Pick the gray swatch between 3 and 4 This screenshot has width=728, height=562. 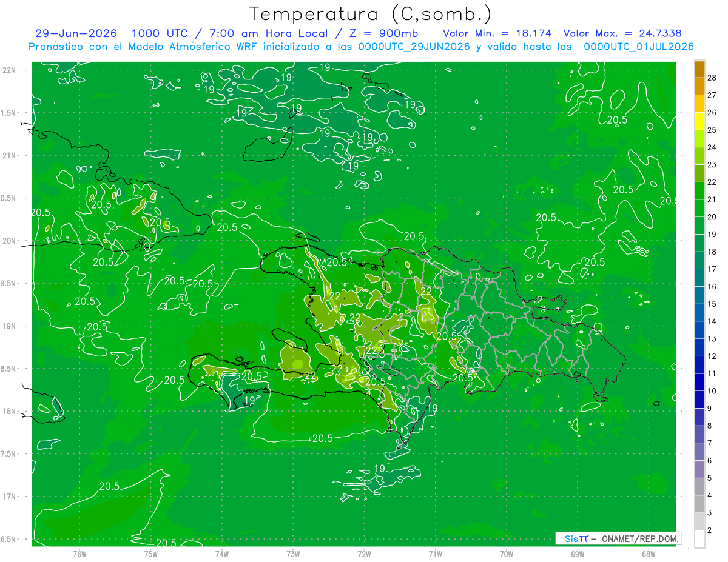click(699, 504)
